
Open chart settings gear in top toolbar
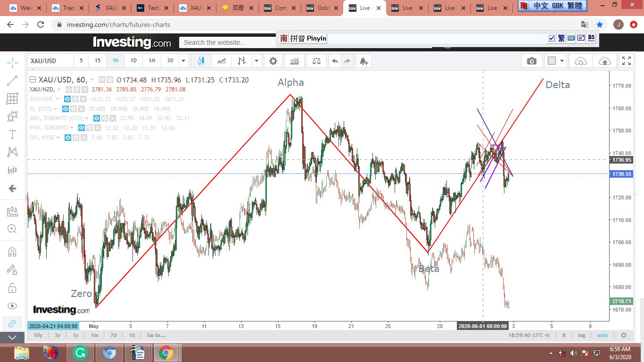tap(273, 61)
